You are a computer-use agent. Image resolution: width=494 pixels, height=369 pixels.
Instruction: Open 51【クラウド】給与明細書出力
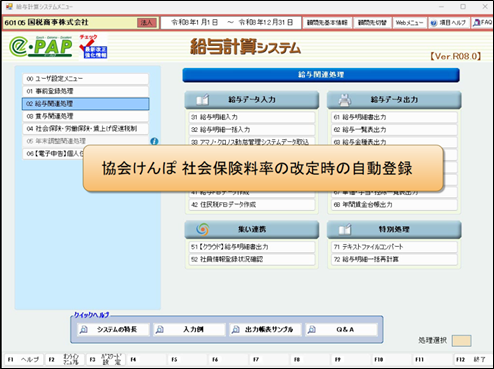pyautogui.click(x=252, y=247)
